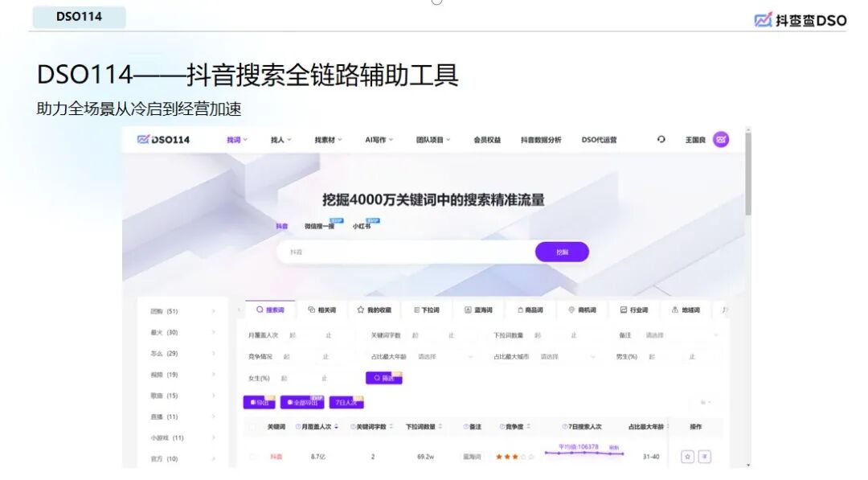
Task: Click the refresh history icon beside the avatar
Action: [x=661, y=139]
